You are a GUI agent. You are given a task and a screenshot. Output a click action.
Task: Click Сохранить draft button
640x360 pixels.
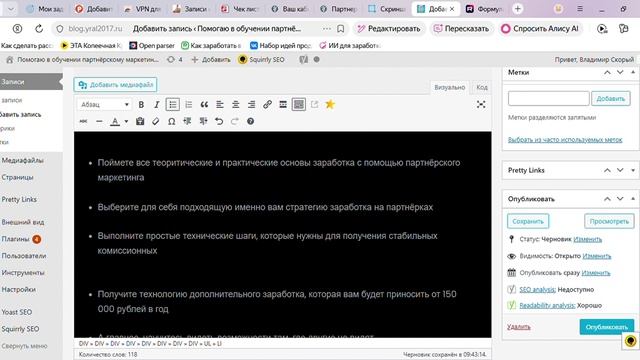528,221
